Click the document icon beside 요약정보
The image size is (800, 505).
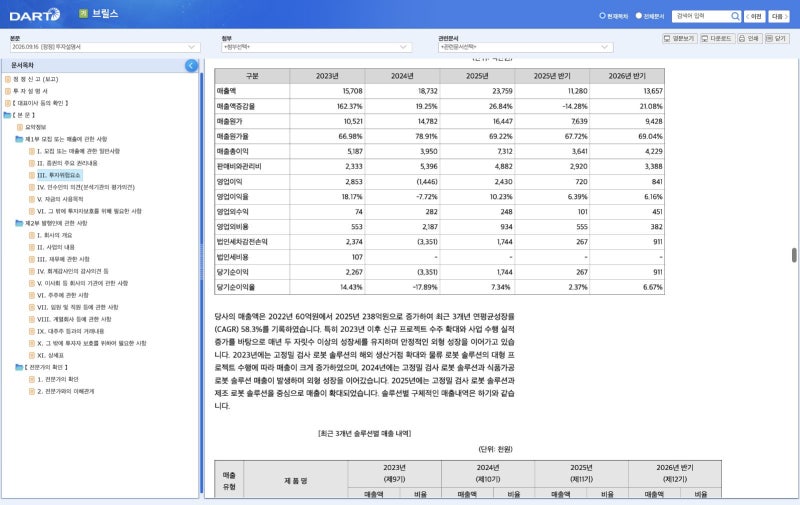coord(20,127)
